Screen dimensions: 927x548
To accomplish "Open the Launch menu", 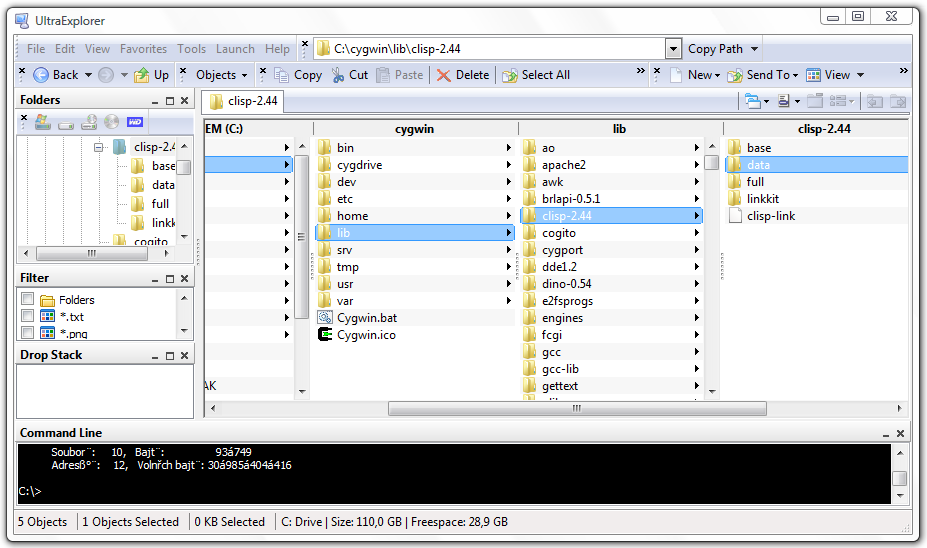I will click(235, 49).
